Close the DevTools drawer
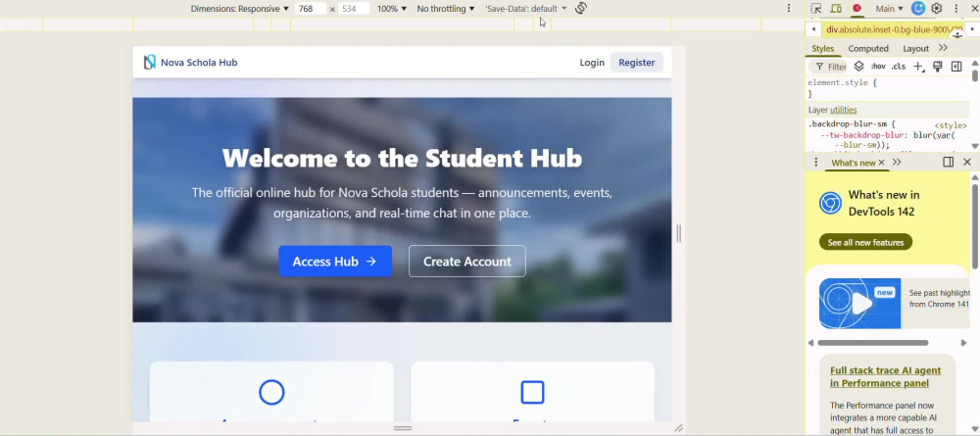980x436 pixels. point(967,163)
